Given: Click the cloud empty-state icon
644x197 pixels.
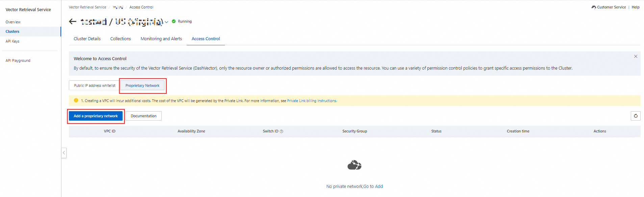Looking at the screenshot, I should (355, 165).
